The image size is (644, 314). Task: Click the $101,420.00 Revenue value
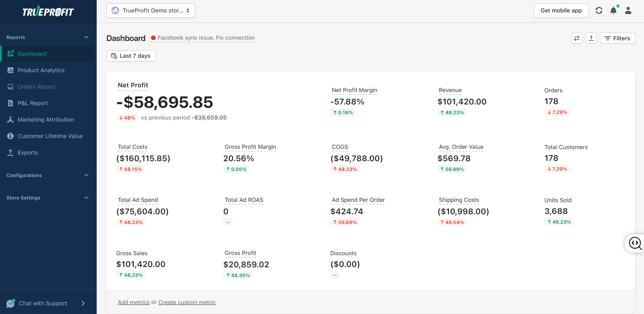coord(462,102)
